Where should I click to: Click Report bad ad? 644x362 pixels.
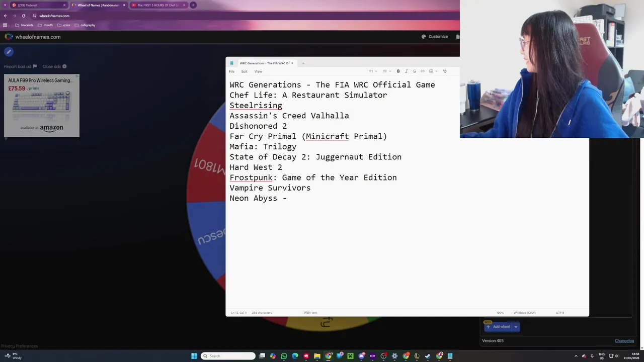20,66
